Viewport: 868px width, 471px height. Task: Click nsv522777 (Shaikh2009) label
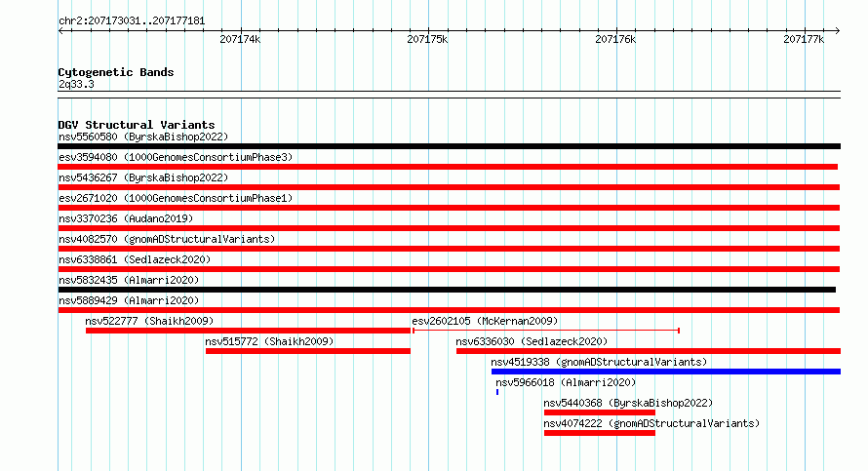pos(149,321)
